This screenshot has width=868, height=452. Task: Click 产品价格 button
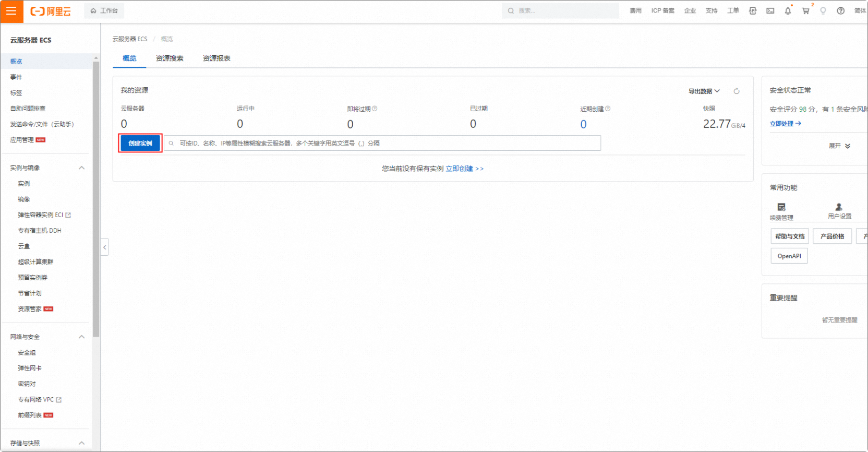point(832,236)
